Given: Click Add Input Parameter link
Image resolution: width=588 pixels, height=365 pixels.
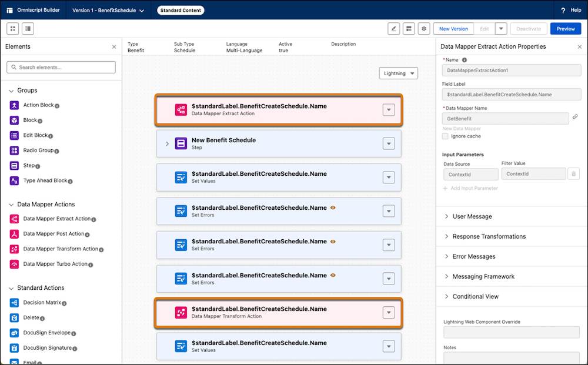Looking at the screenshot, I should (x=470, y=188).
